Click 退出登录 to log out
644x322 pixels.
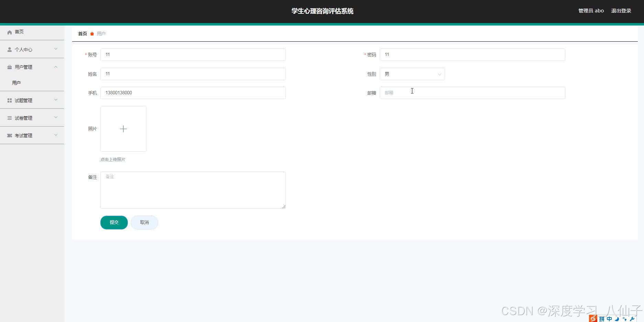pos(621,11)
